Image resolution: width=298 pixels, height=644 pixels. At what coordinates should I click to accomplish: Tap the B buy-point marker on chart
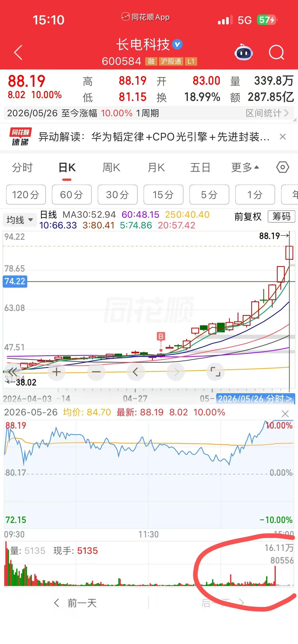[x=161, y=336]
